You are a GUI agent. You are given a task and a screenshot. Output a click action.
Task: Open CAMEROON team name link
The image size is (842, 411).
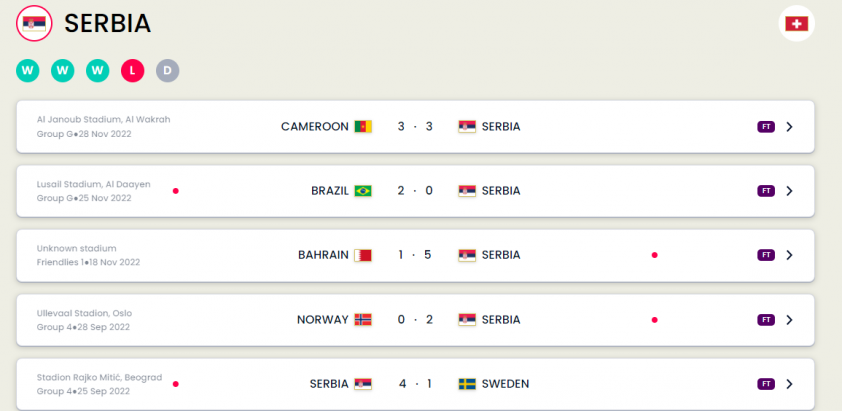(315, 127)
